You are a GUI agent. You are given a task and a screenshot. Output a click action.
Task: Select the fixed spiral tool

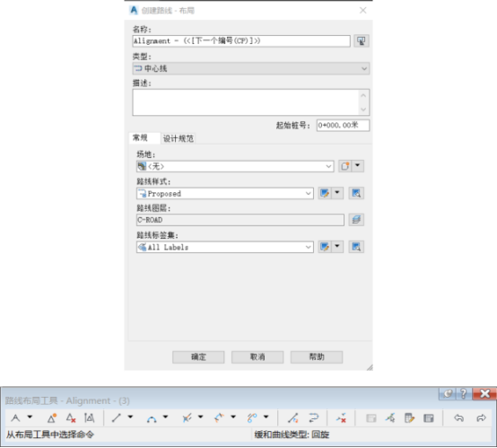[252, 417]
